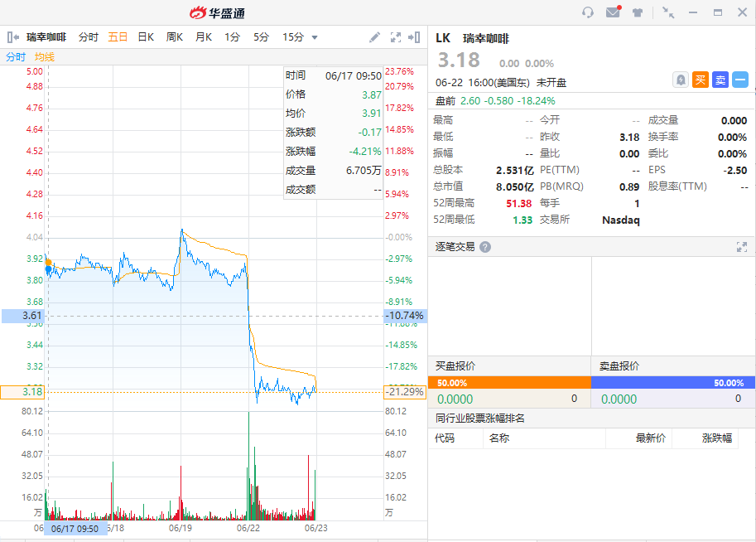756x542 pixels.
Task: Switch to 月K chart tab
Action: pyautogui.click(x=204, y=37)
